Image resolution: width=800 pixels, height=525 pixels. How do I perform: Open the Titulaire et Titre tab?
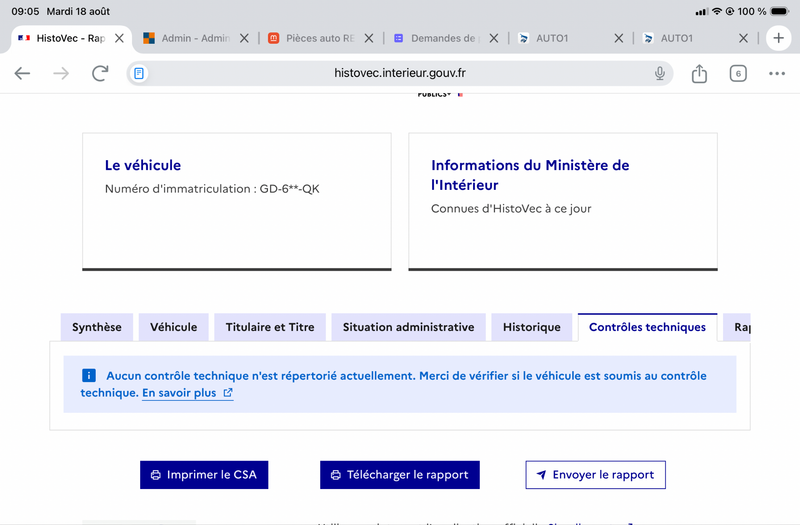tap(270, 327)
